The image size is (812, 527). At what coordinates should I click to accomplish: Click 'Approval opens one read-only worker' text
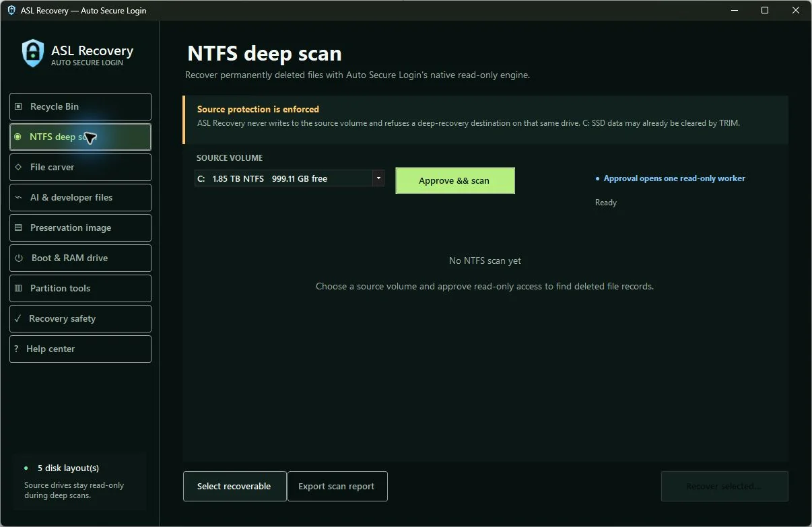tap(675, 178)
